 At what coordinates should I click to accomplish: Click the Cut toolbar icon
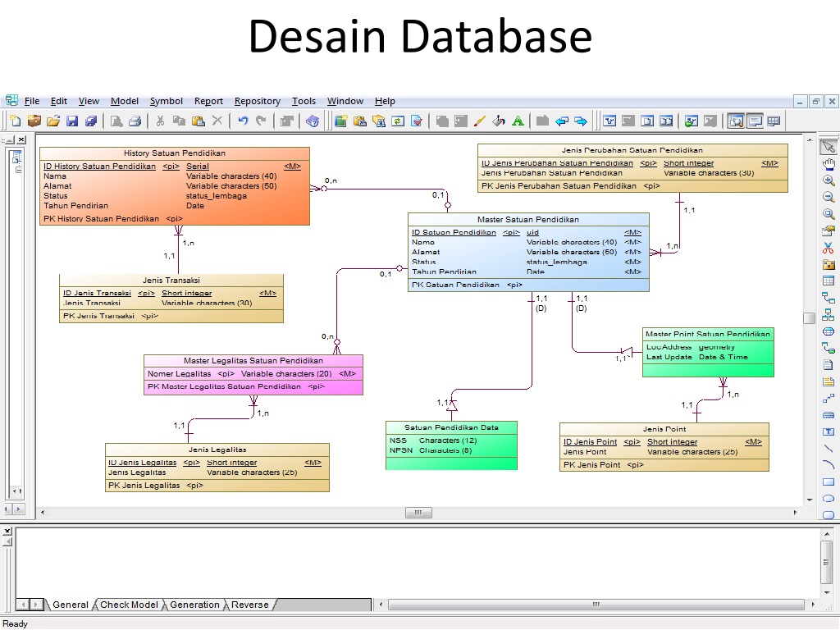click(162, 121)
